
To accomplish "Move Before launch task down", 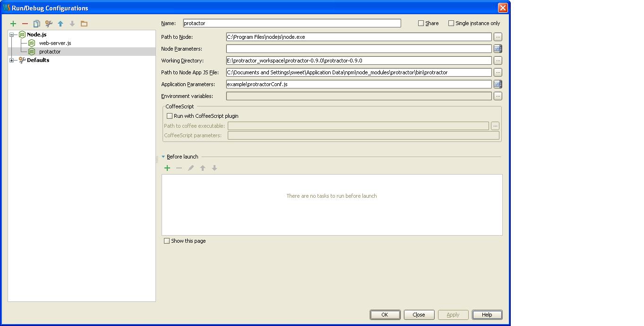I will [x=215, y=168].
